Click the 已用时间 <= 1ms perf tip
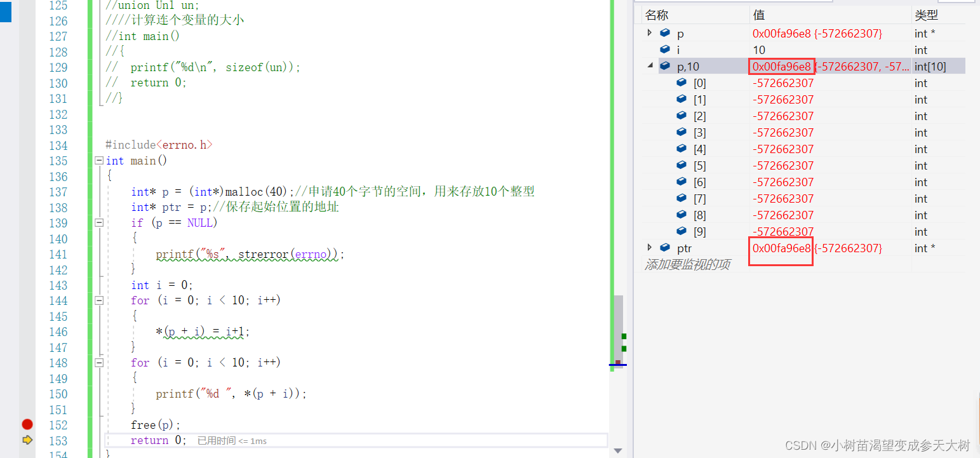The width and height of the screenshot is (980, 458). tap(232, 440)
